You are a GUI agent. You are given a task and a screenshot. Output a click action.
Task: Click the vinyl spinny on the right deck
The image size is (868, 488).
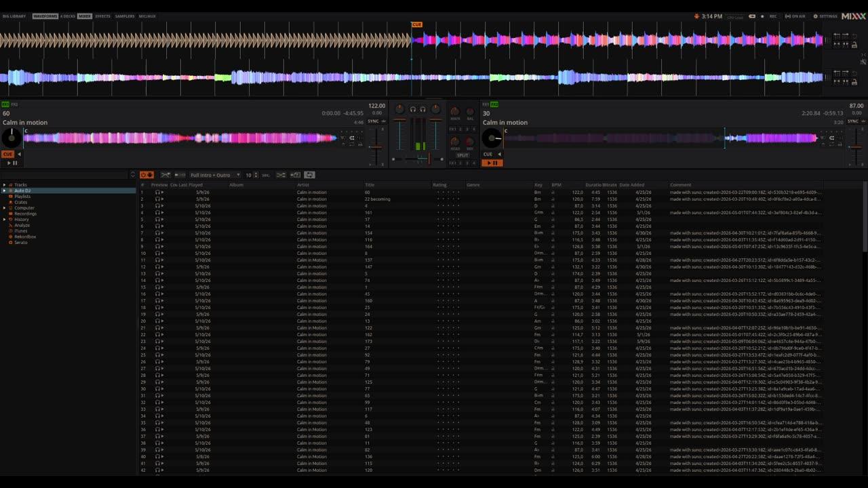(492, 139)
